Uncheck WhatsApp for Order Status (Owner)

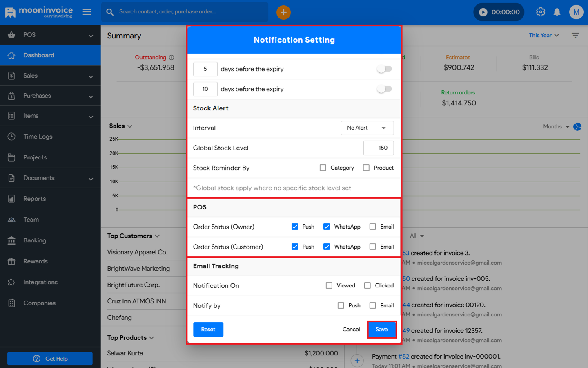[327, 227]
